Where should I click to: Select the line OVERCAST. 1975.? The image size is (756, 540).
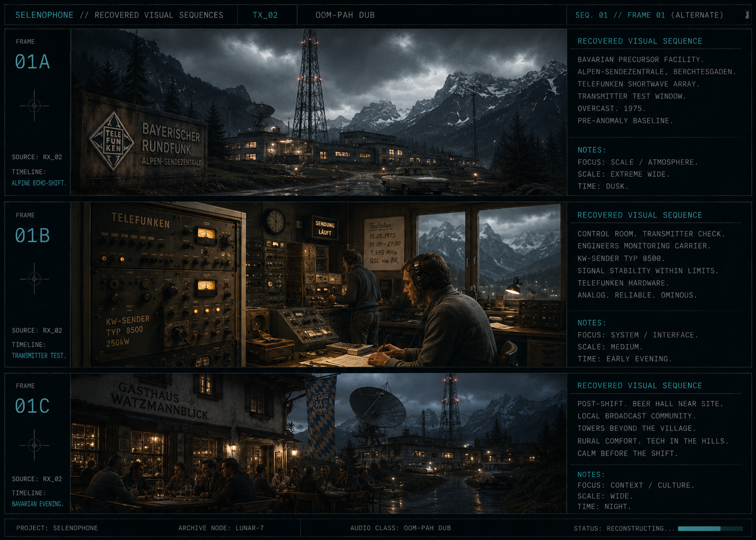click(x=611, y=109)
